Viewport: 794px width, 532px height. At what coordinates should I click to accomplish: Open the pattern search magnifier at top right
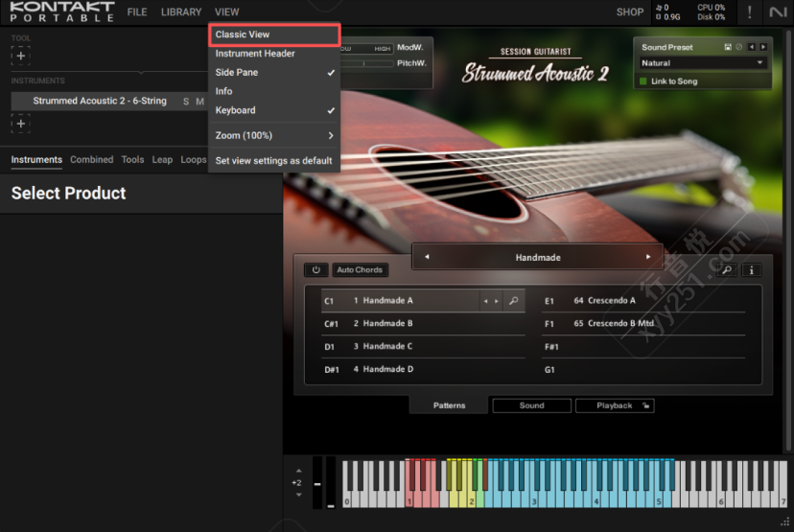click(727, 269)
